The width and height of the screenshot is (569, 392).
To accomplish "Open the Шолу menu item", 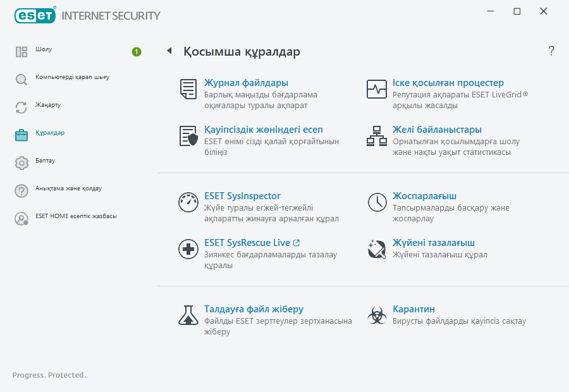I will tap(44, 49).
